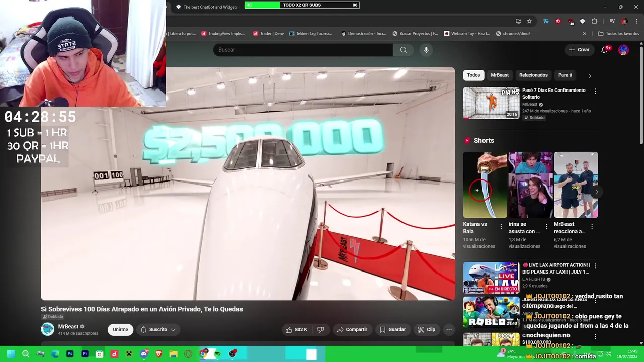Open more actions ellipsis below video
This screenshot has height=362, width=644.
click(449, 330)
